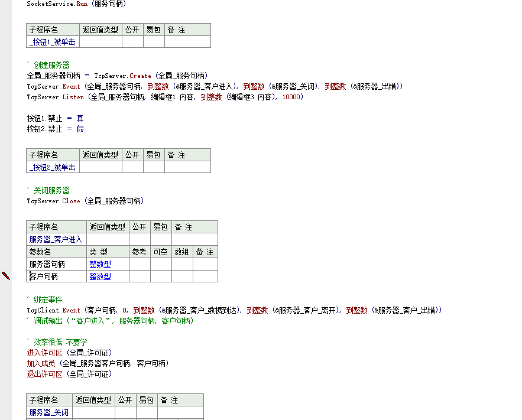Click the line 按钮1.禁止 = 真
522x420 pixels.
pyautogui.click(x=55, y=118)
